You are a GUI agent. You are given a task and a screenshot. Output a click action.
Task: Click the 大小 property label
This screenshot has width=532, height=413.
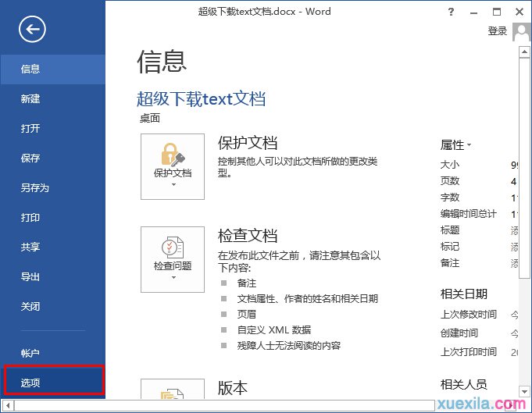point(449,165)
